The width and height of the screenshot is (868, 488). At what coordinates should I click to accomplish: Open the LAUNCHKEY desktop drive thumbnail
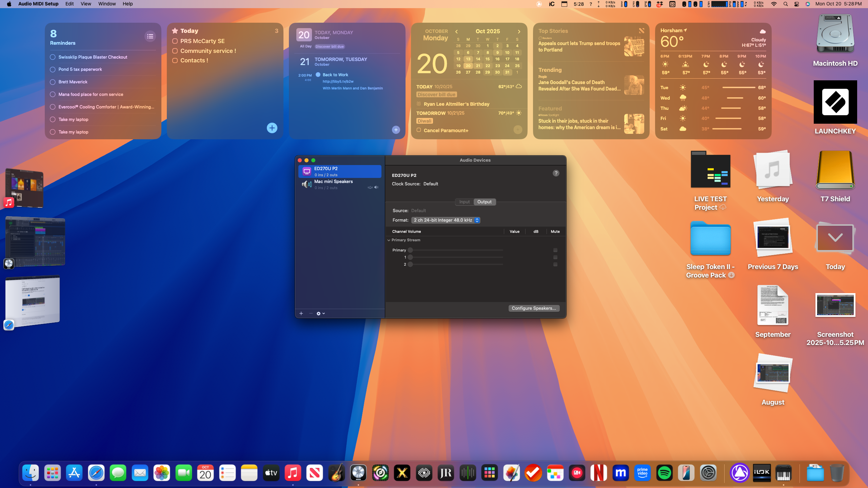pyautogui.click(x=835, y=102)
